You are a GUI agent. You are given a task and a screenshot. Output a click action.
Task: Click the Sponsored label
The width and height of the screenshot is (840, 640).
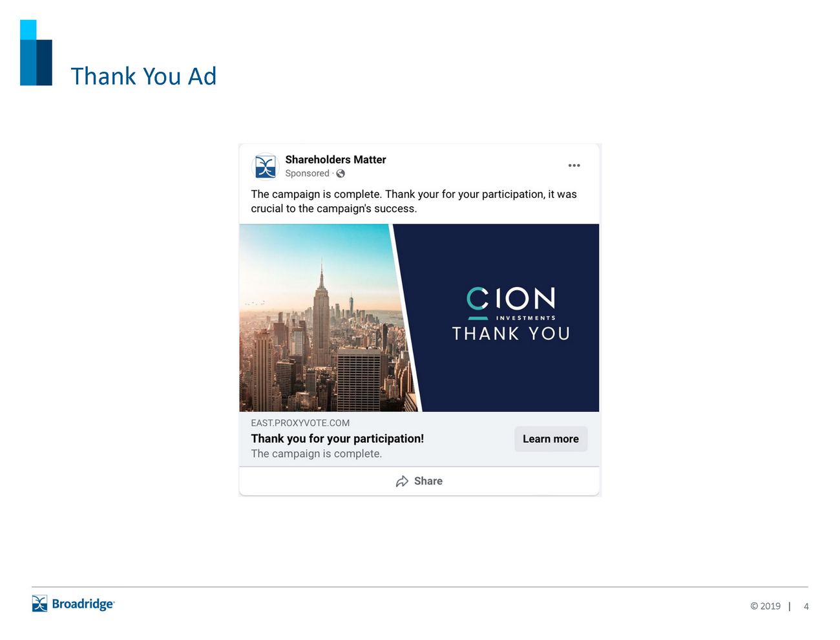[x=307, y=174]
